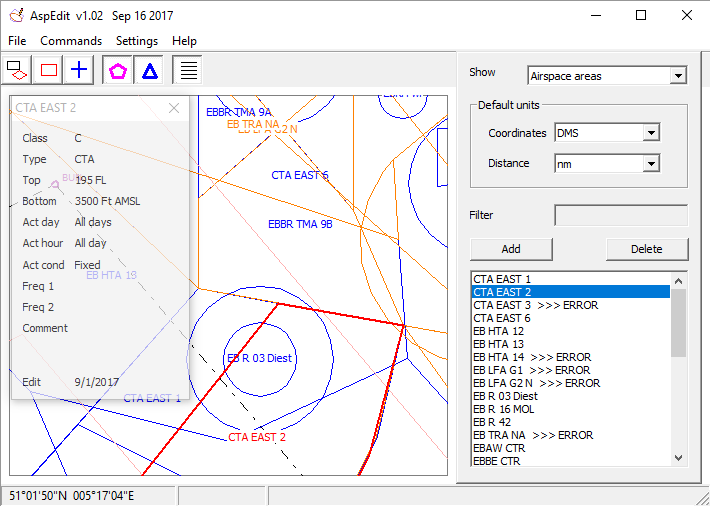
Task: Select EB TRA NA >>> ERROR entry
Action: [571, 435]
